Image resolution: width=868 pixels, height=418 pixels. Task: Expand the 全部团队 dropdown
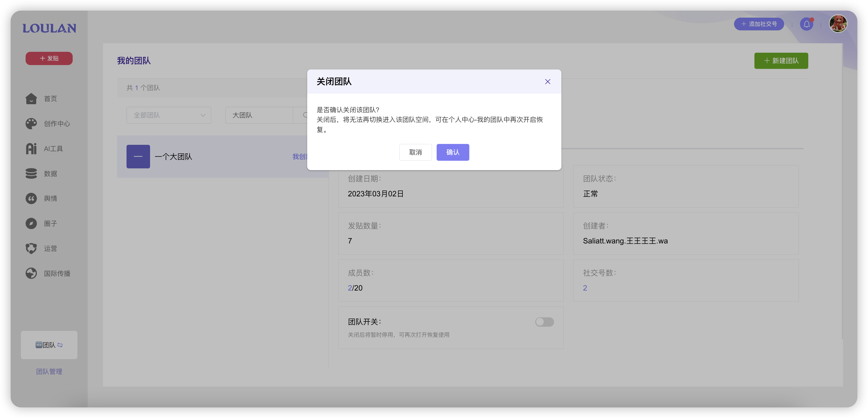[169, 115]
